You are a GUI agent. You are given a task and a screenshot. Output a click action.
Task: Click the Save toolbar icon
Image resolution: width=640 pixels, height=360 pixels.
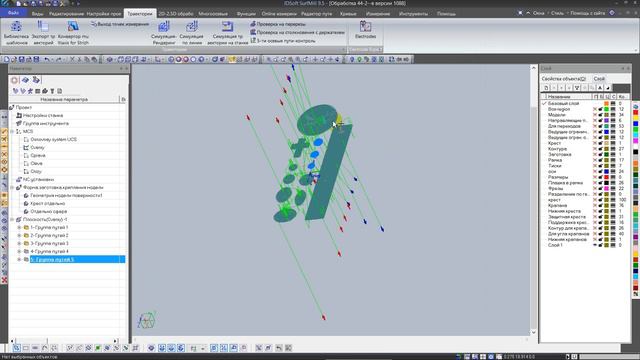click(x=22, y=59)
